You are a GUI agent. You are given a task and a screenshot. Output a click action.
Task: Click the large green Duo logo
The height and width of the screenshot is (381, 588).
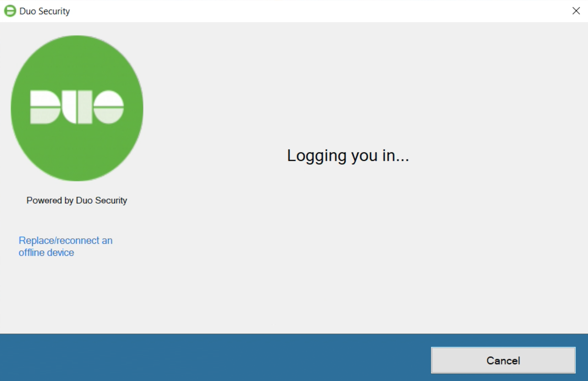point(77,108)
